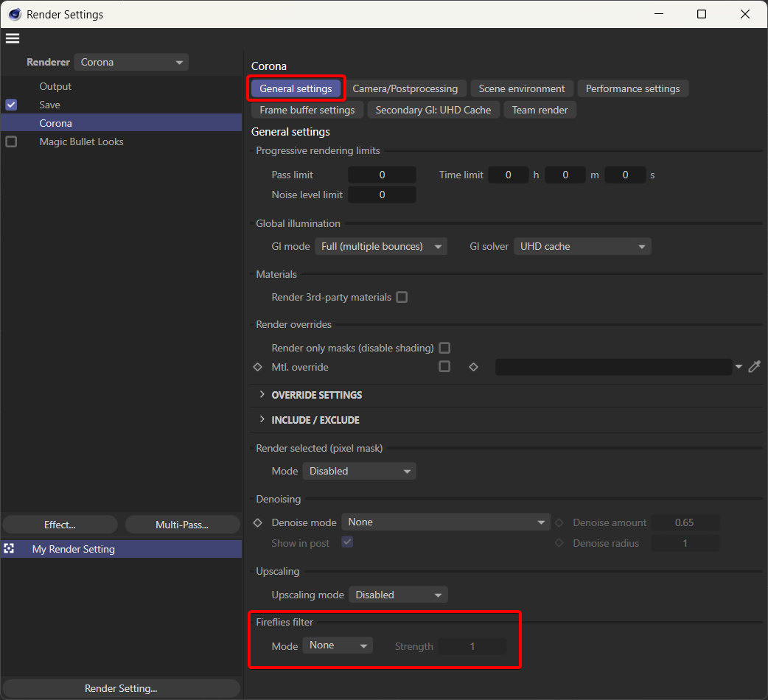This screenshot has width=768, height=700.
Task: Click the Denoise radius value field
Action: tap(685, 543)
